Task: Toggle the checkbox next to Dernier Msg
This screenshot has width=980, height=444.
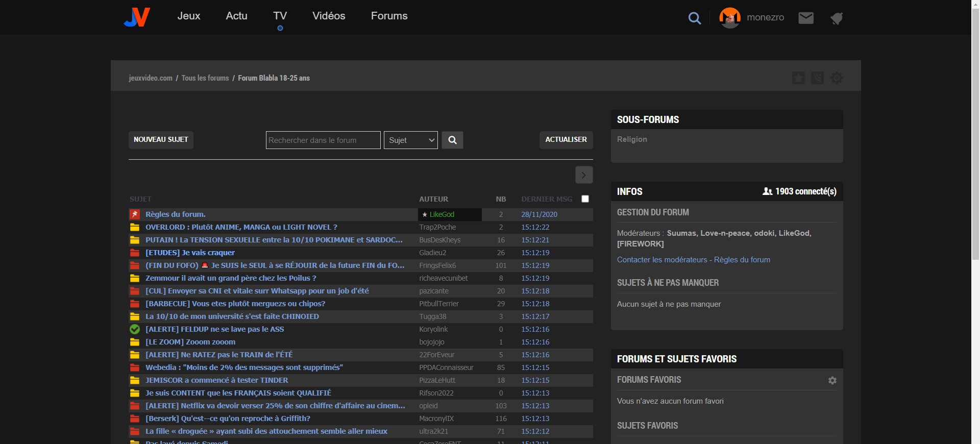Action: coord(585,199)
